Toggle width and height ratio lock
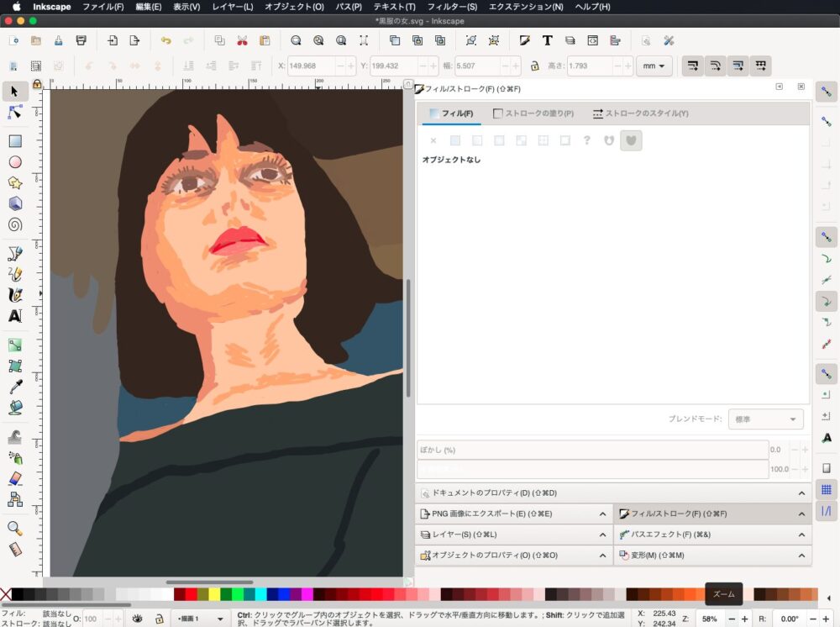 click(534, 66)
